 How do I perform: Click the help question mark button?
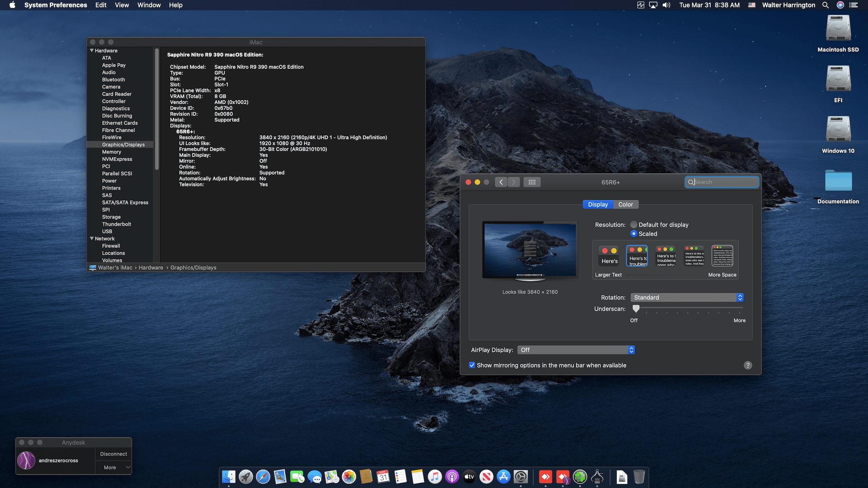[748, 365]
